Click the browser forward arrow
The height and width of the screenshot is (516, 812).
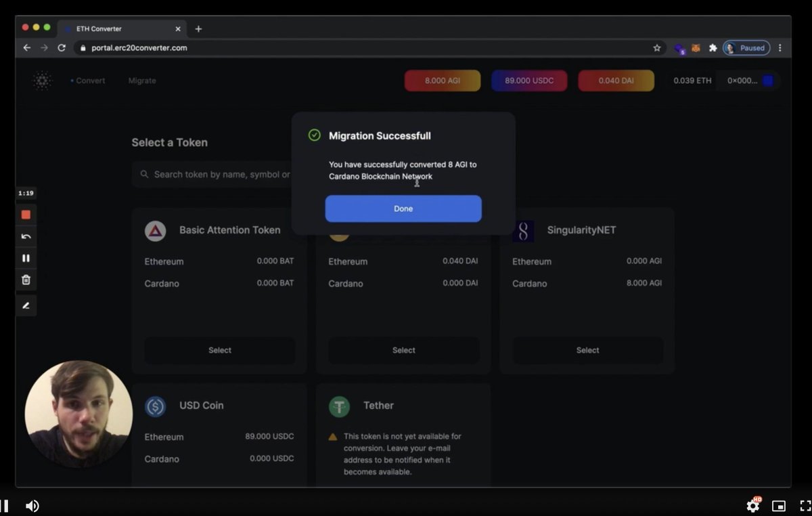(44, 48)
